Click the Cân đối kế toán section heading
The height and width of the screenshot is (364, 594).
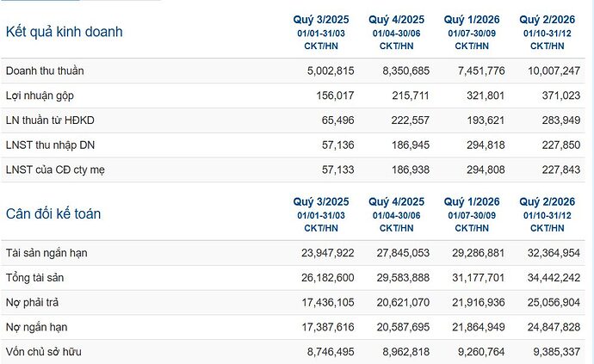53,213
